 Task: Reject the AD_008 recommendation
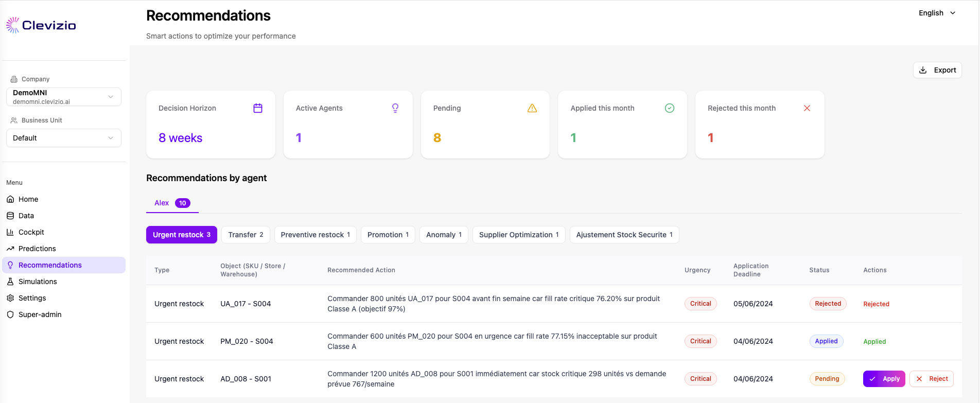[x=931, y=379]
